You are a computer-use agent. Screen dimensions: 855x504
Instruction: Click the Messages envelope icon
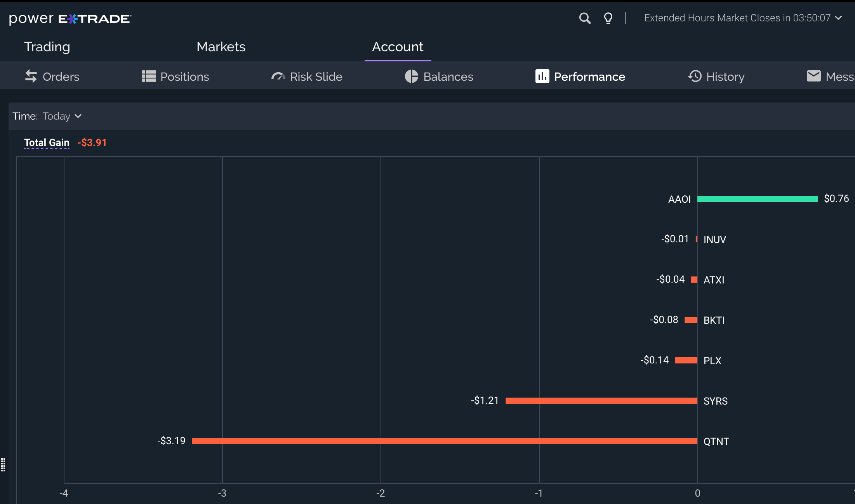coord(813,76)
